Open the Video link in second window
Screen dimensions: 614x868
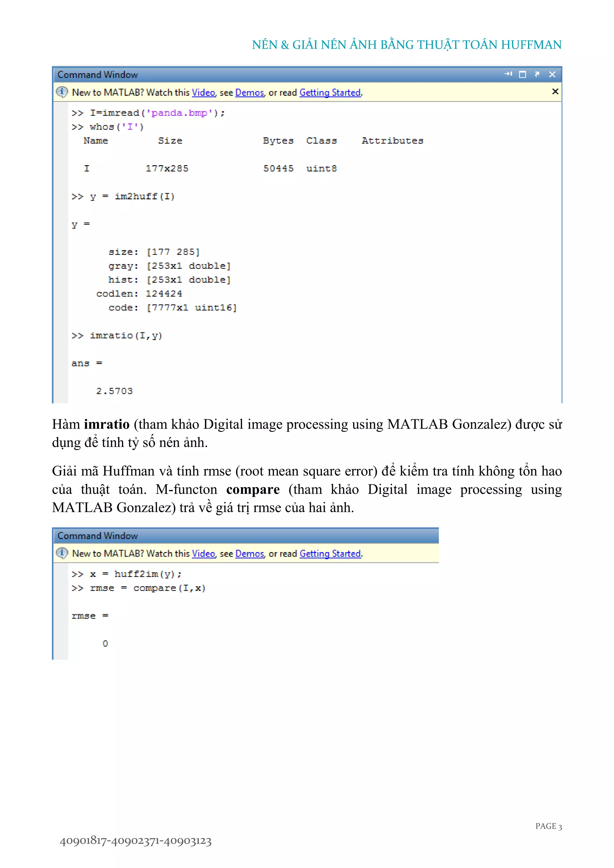click(203, 554)
